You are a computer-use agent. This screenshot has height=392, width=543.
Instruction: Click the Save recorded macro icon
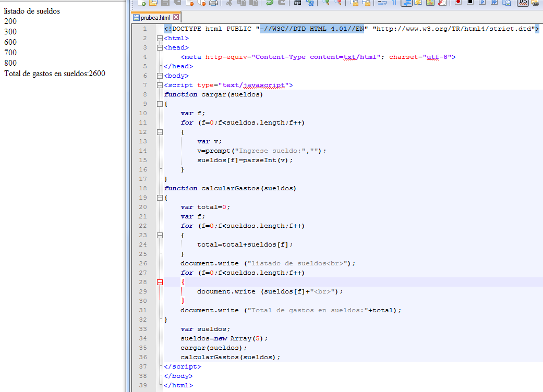click(x=506, y=3)
